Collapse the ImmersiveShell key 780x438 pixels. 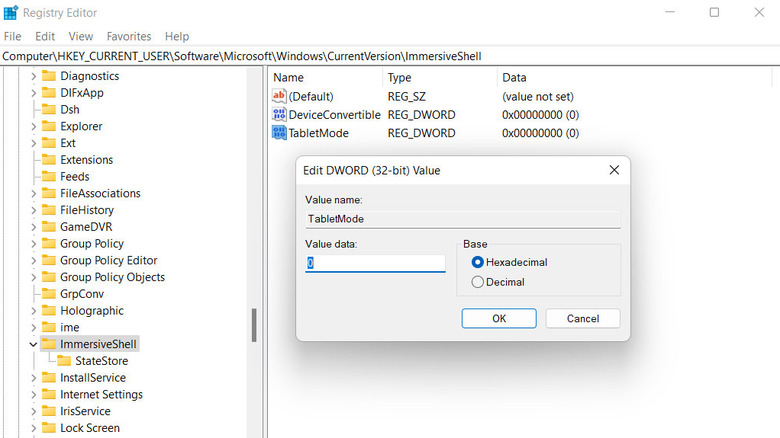tap(33, 344)
